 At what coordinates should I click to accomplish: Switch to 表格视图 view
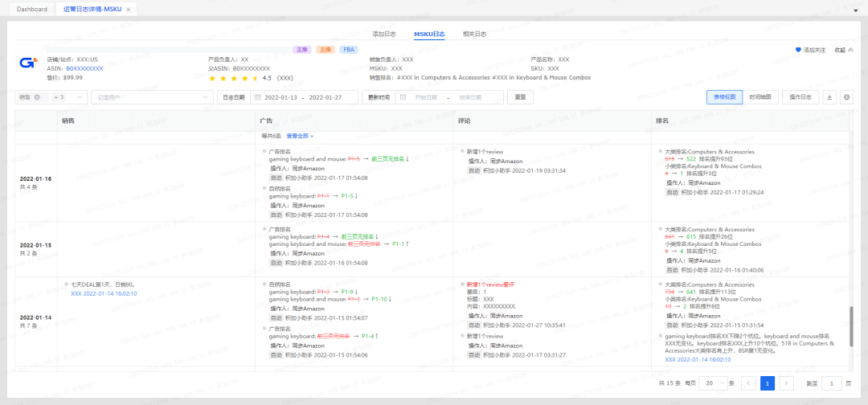723,97
